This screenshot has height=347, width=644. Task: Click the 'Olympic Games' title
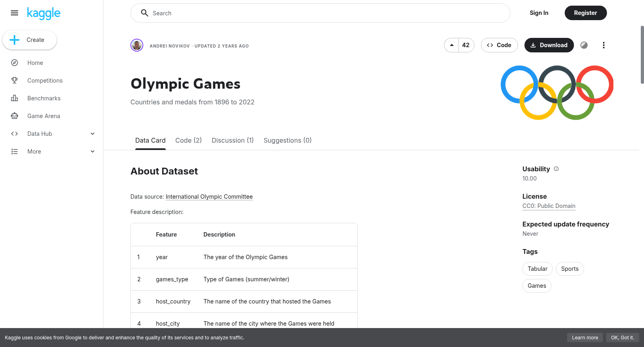pos(186,84)
